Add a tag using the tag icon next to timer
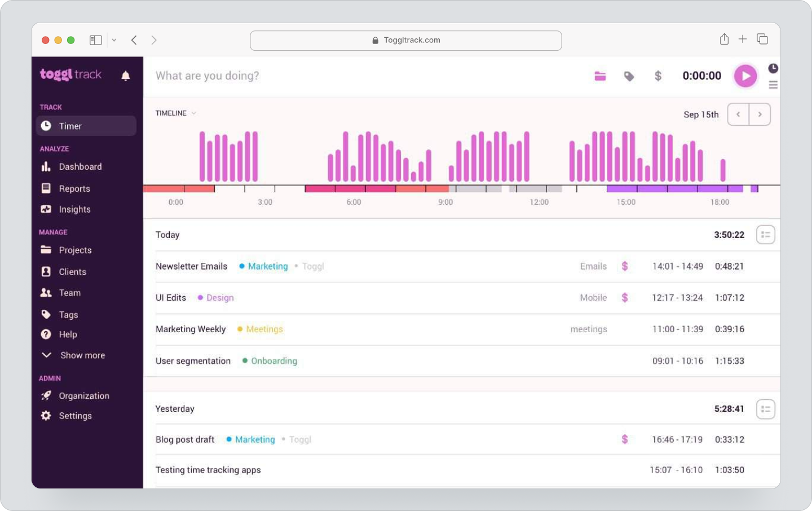Image resolution: width=812 pixels, height=511 pixels. [x=630, y=76]
